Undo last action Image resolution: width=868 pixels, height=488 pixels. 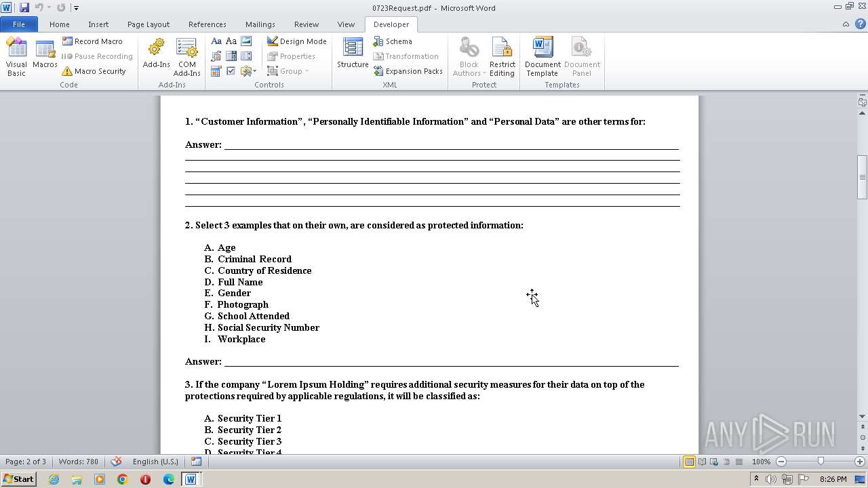point(39,7)
